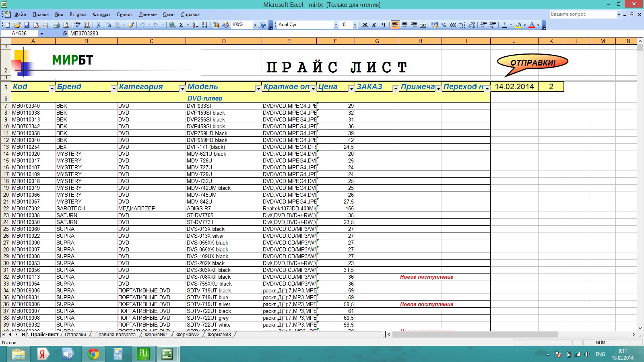The width and height of the screenshot is (644, 362).
Task: Toggle bold (Ж) formatting
Action: pos(365,25)
